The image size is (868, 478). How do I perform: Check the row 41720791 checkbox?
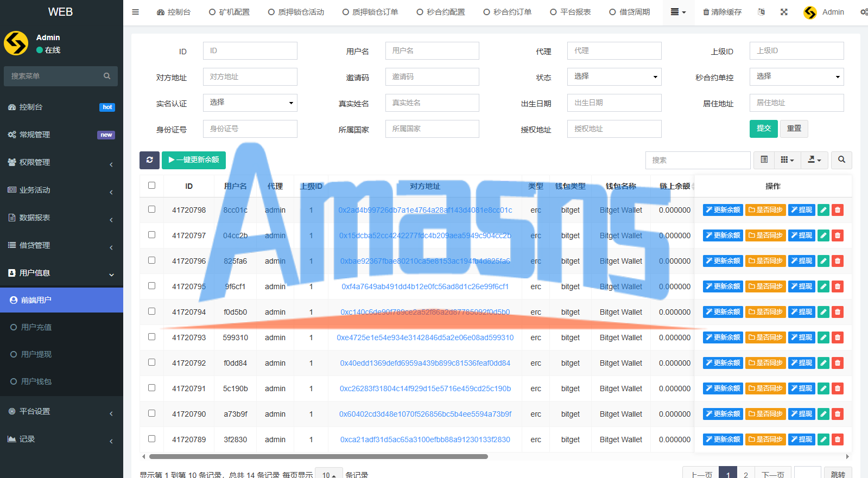pyautogui.click(x=151, y=388)
